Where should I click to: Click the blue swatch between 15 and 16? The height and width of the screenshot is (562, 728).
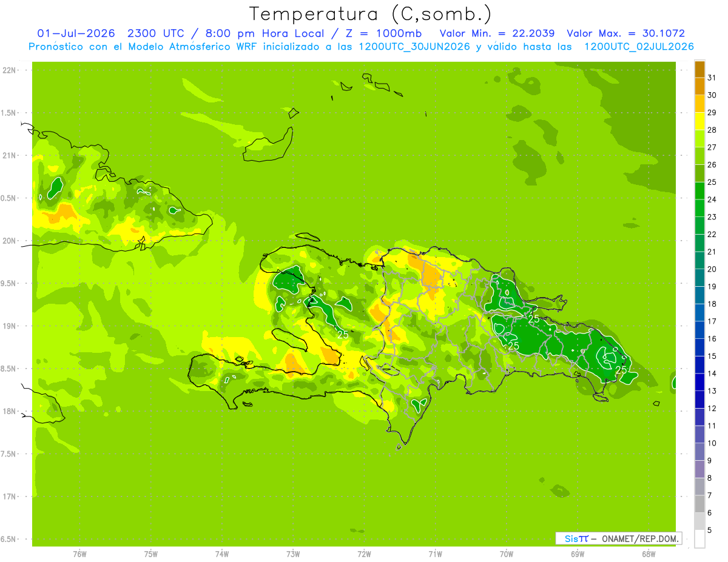coord(699,348)
